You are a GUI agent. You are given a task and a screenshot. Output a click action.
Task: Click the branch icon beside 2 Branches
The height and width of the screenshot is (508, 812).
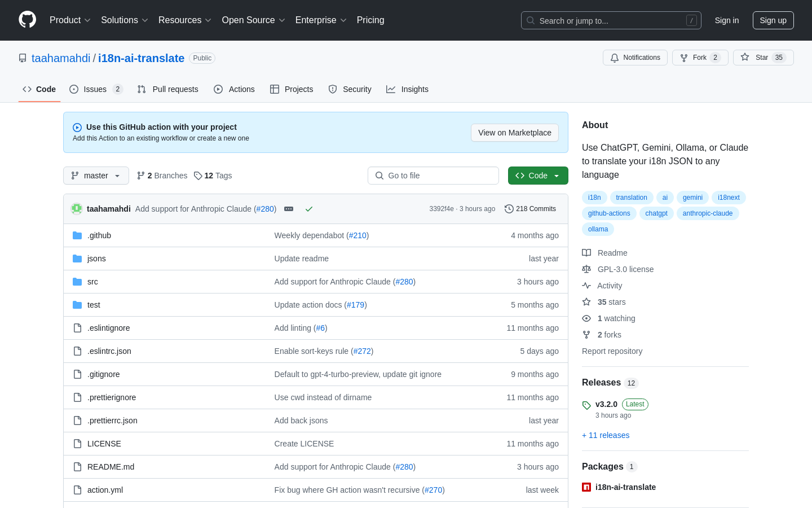pos(141,176)
